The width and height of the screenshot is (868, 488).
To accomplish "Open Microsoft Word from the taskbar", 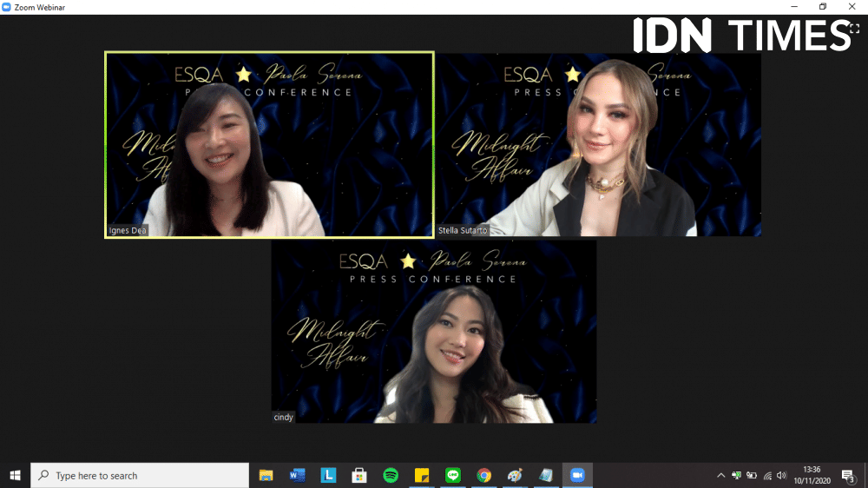I will click(x=297, y=475).
